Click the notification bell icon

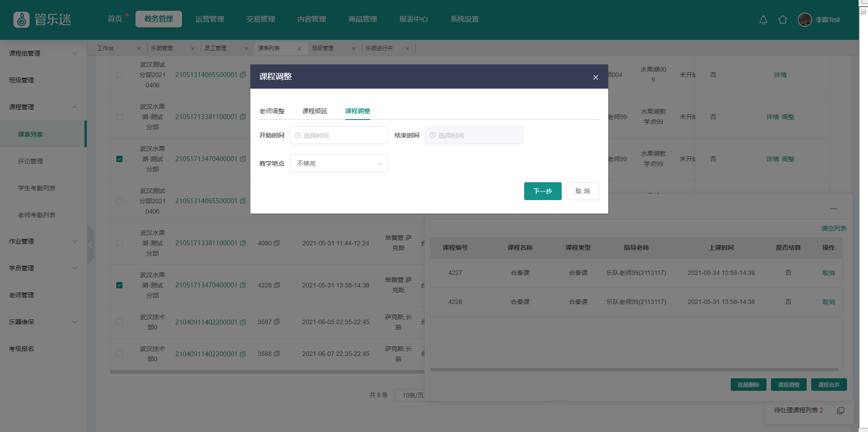[763, 20]
